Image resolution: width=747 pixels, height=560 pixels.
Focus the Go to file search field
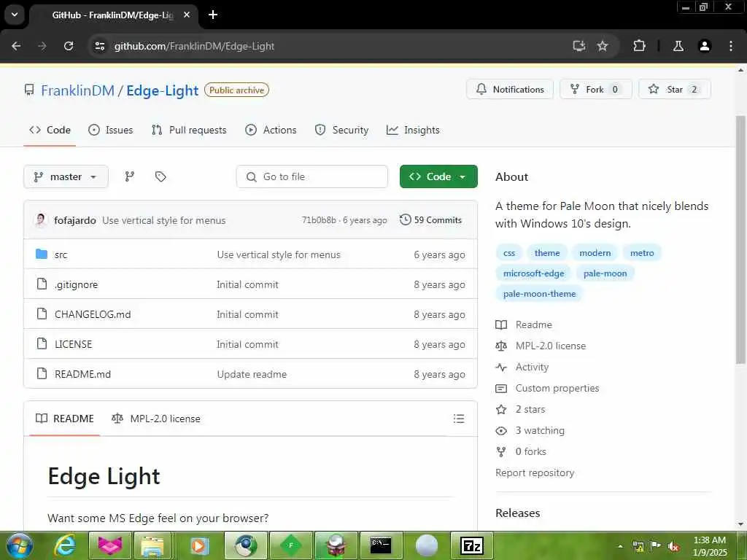[312, 176]
